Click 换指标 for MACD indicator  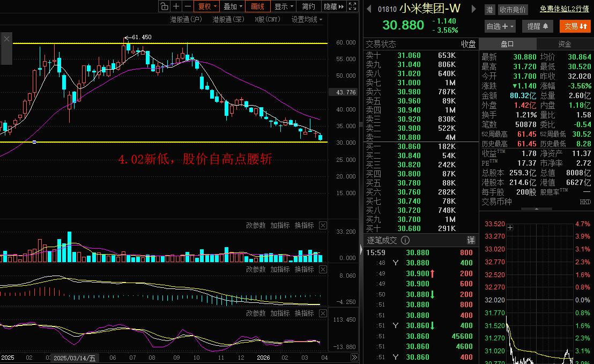pyautogui.click(x=304, y=269)
